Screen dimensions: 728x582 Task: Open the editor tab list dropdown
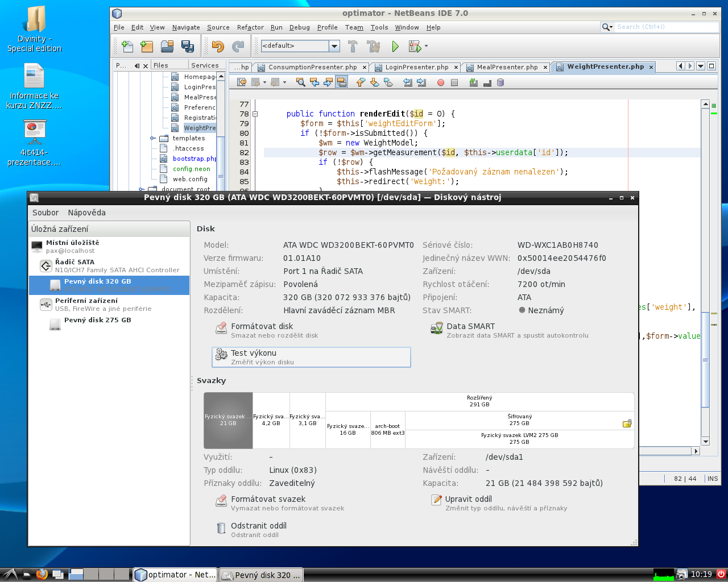click(701, 66)
